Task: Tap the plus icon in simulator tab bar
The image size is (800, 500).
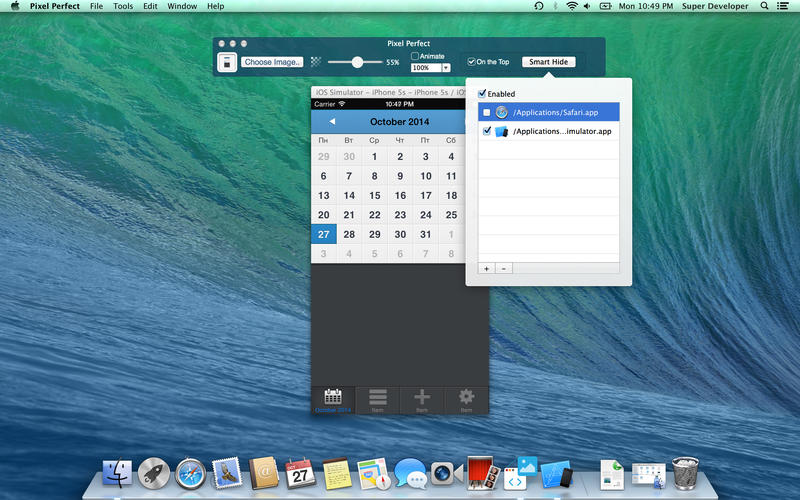Action: (422, 398)
